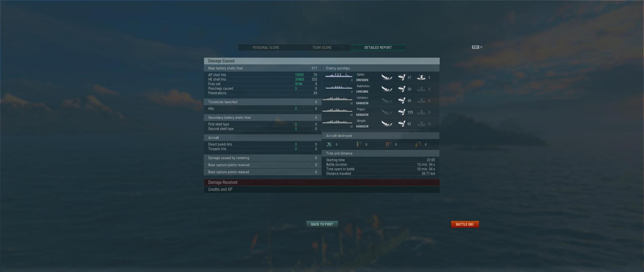Collapse the Damage Caused section
The height and width of the screenshot is (272, 644).
click(322, 61)
